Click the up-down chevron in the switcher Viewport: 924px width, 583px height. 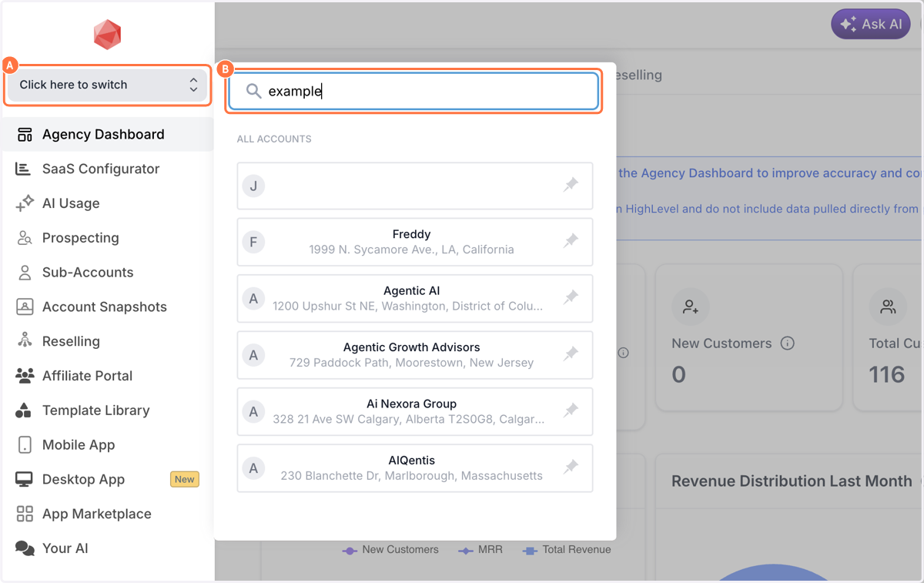(193, 85)
